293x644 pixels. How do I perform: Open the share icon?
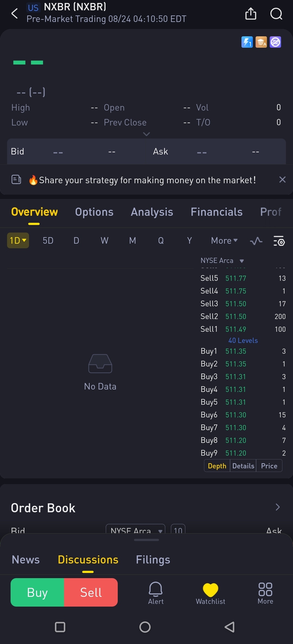click(x=251, y=14)
